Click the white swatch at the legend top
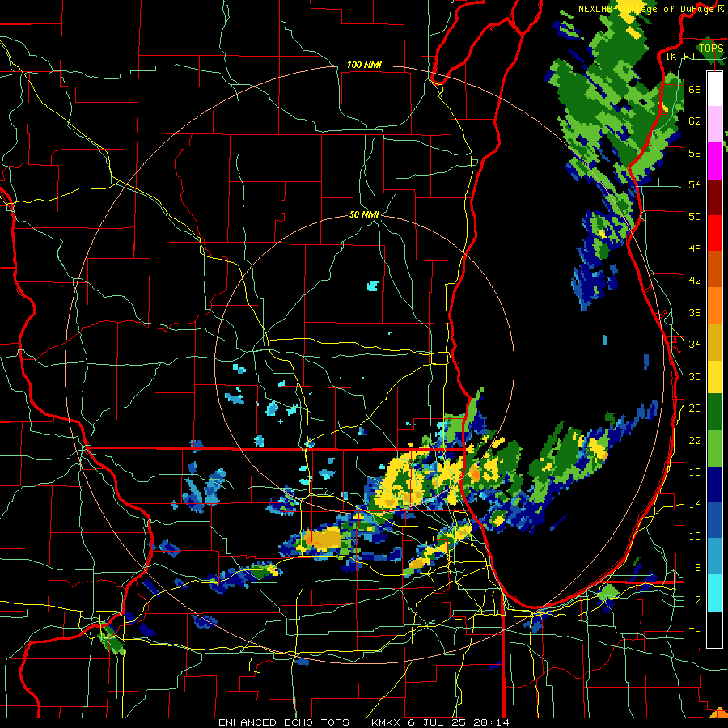The image size is (728, 728). 714,89
